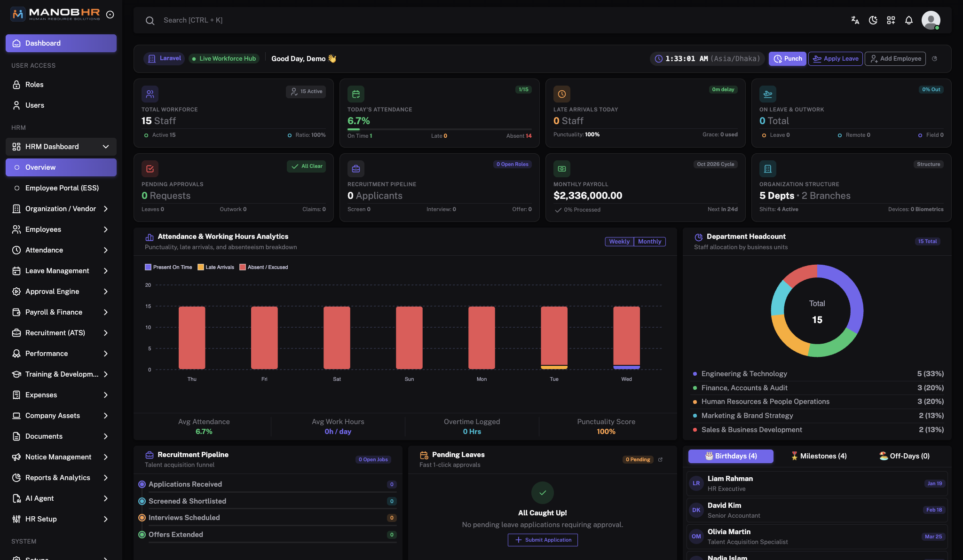
Task: Select the Milestones (4) tab
Action: point(819,456)
